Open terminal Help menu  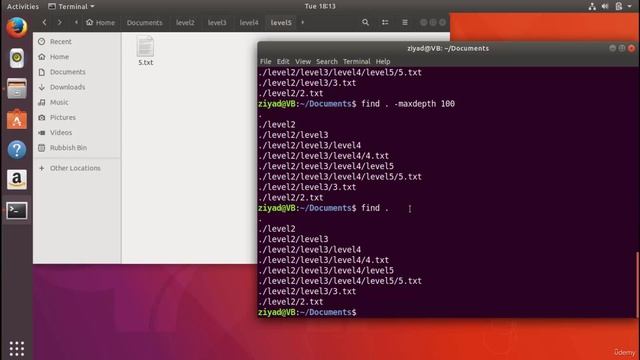pyautogui.click(x=383, y=61)
